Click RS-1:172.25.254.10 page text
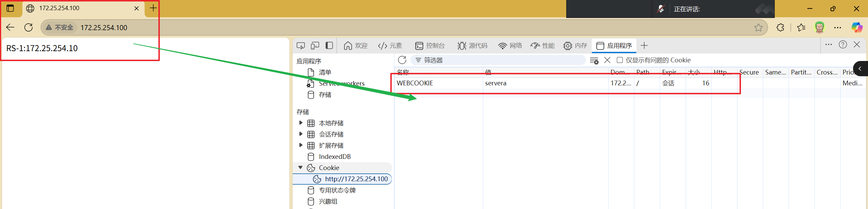The image size is (868, 209). [x=42, y=48]
